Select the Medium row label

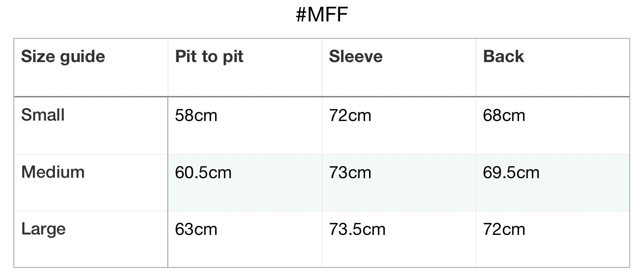click(53, 172)
